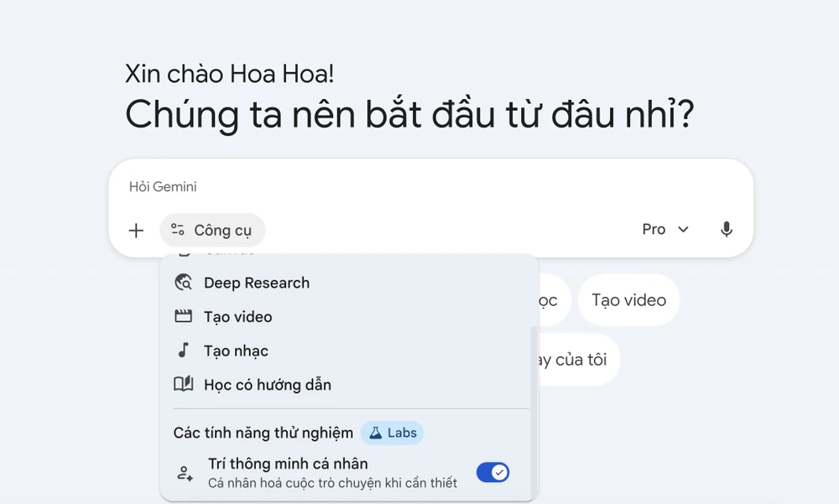Click the Tạo video suggestion chip
Image resolution: width=839 pixels, height=504 pixels.
click(628, 299)
